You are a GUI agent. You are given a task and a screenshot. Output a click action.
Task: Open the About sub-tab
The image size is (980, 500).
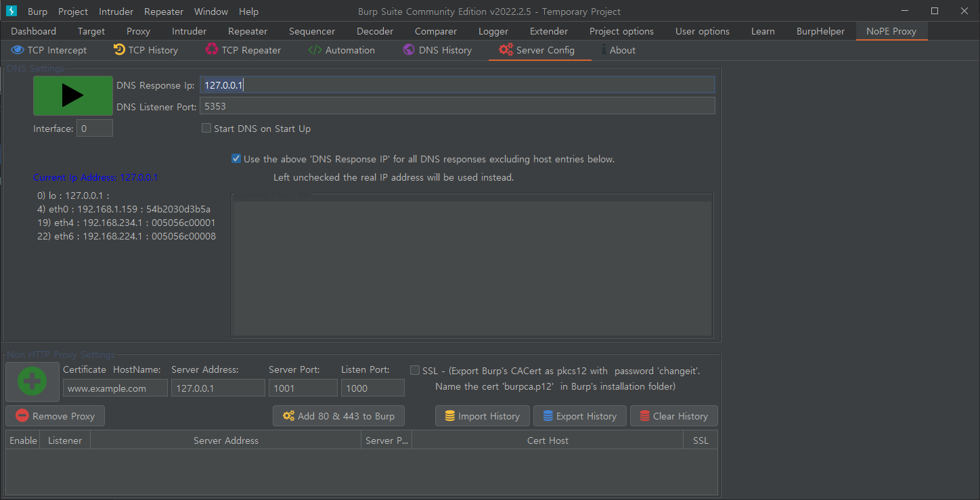tap(619, 50)
